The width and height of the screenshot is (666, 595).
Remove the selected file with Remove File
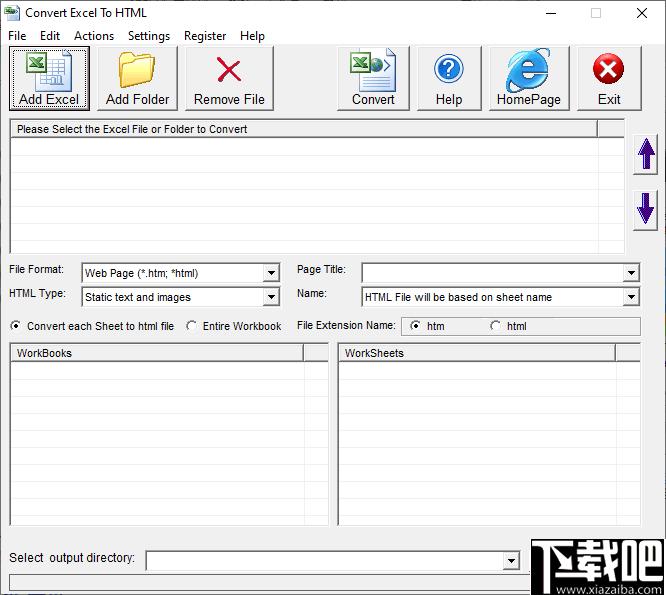(229, 79)
